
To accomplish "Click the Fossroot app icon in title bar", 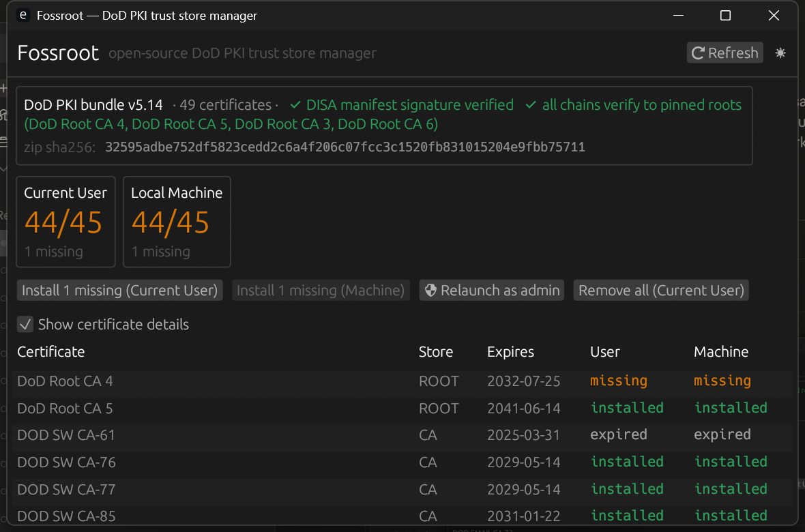I will 23,16.
